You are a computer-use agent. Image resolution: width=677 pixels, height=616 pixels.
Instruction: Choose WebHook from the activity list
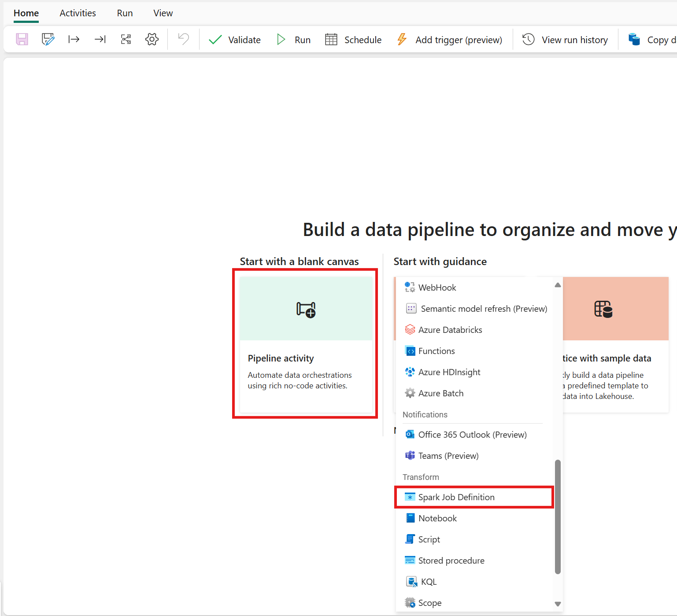474,288
